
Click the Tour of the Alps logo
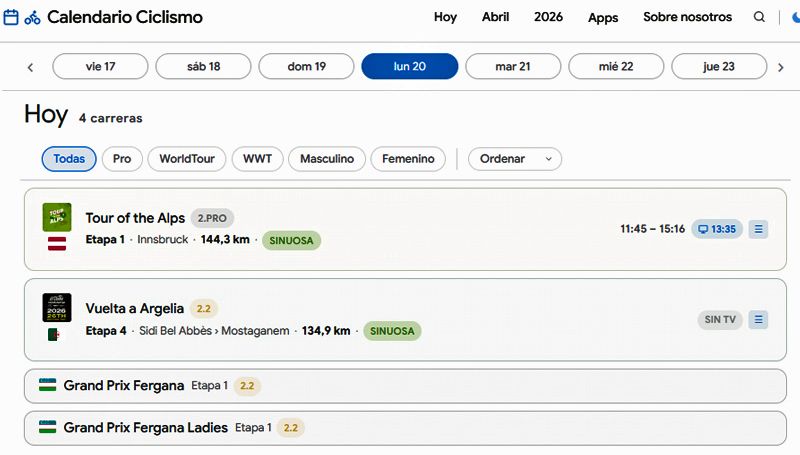tap(57, 217)
